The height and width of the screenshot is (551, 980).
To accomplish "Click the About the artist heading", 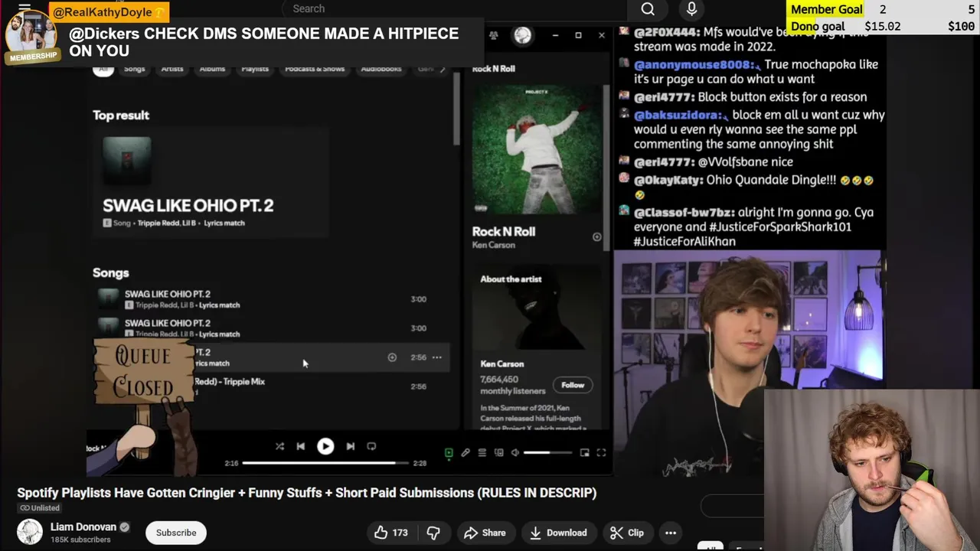I will click(x=511, y=279).
